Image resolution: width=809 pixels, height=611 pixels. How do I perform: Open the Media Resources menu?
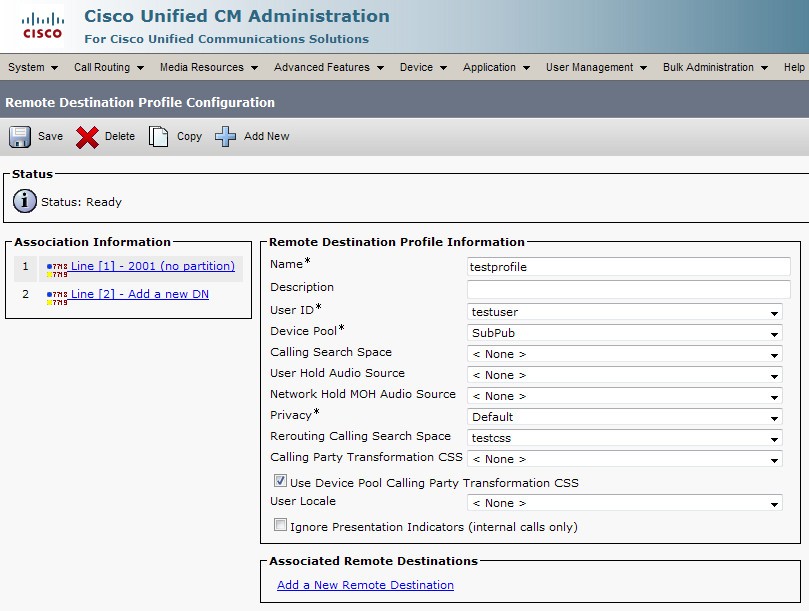208,67
